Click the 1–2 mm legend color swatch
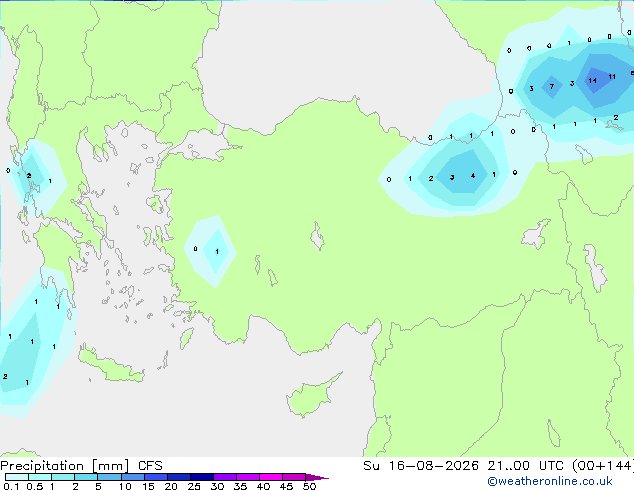634x490 pixels. click(63, 477)
